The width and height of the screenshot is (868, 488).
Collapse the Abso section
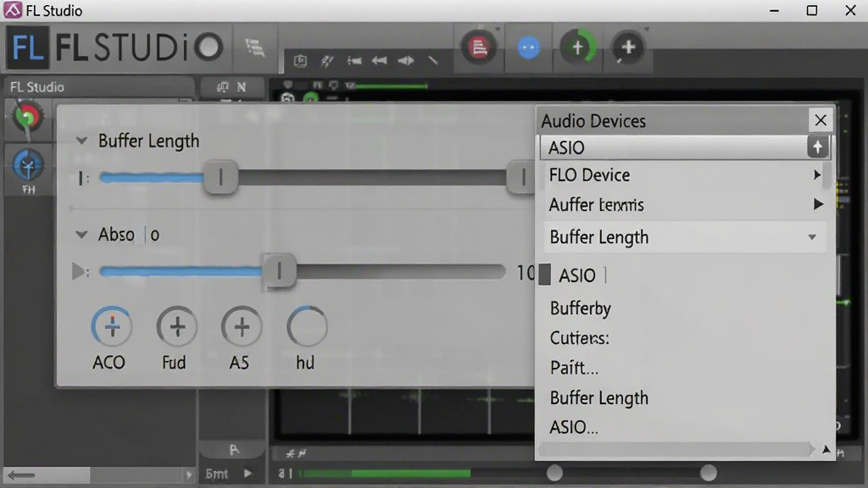coord(81,235)
